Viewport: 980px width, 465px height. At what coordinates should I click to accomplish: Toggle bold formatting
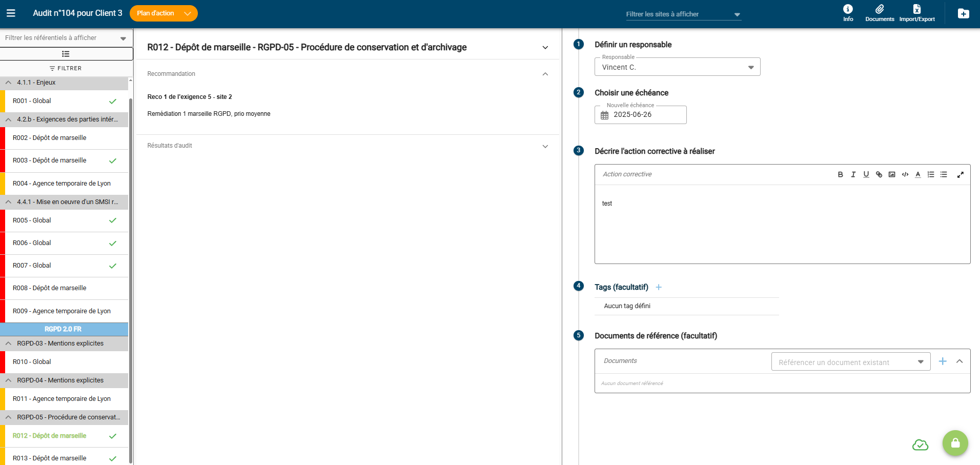tap(841, 175)
